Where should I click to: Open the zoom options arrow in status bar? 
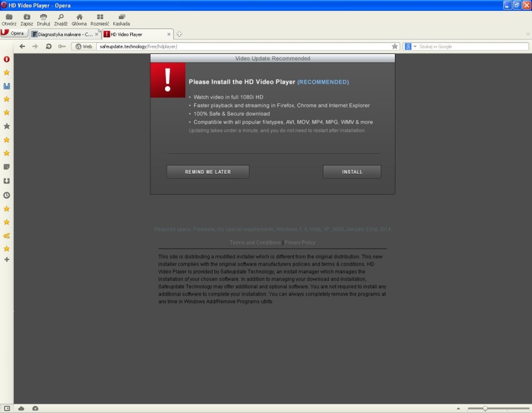(x=458, y=409)
